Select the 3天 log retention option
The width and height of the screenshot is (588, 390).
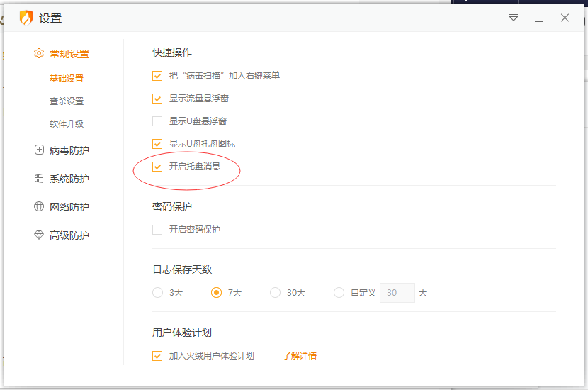(157, 292)
